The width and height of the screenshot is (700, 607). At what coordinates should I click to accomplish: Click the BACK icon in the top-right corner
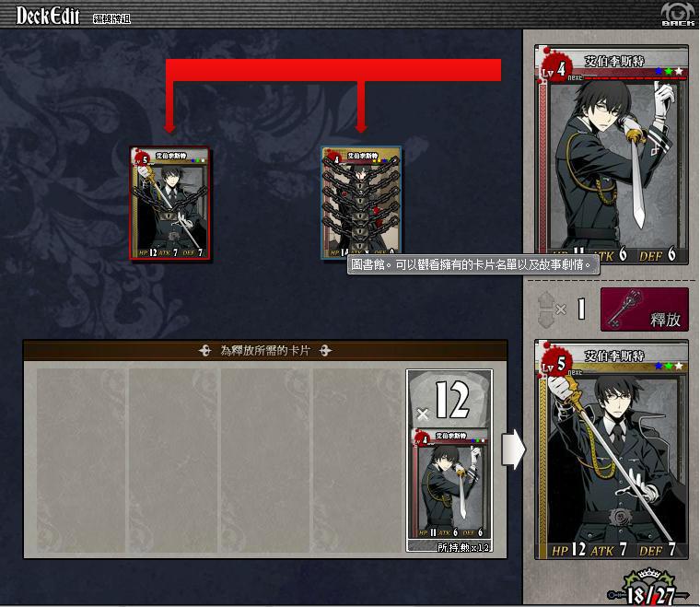click(678, 14)
